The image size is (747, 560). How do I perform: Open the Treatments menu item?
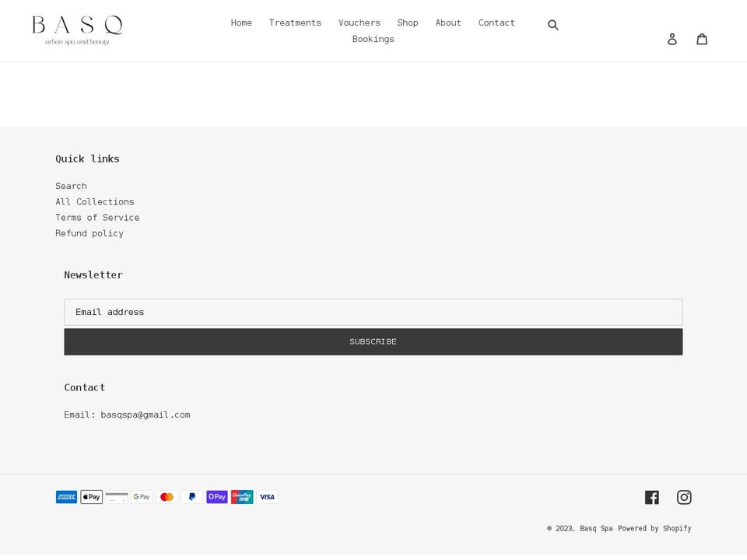click(295, 23)
